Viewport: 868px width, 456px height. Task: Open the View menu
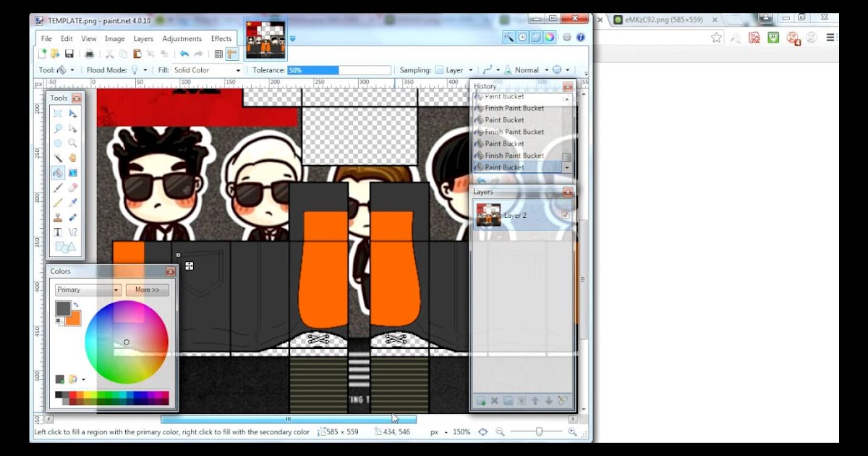[x=89, y=39]
